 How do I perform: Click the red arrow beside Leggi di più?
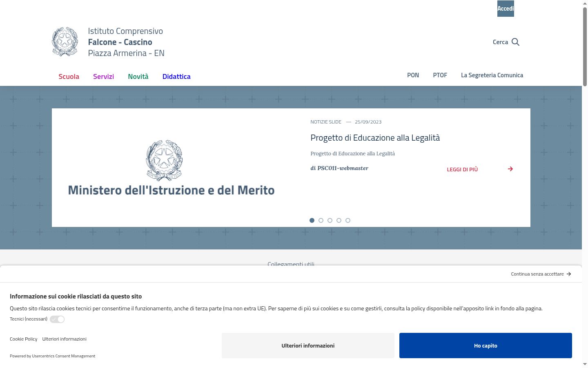point(510,169)
